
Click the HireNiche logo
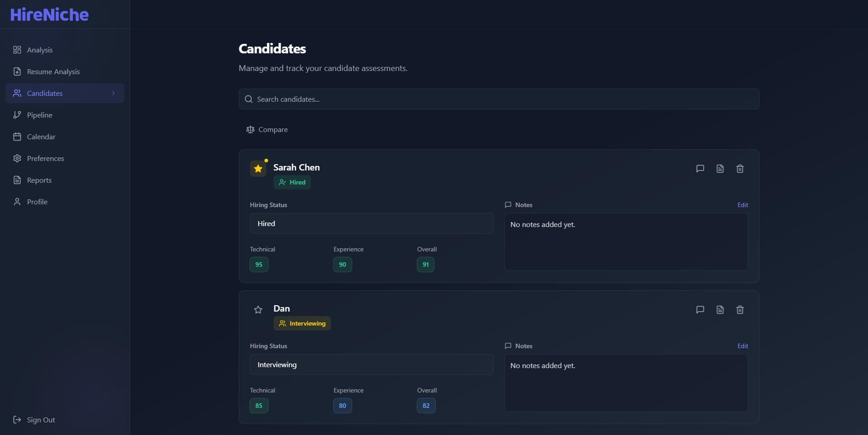pos(49,14)
